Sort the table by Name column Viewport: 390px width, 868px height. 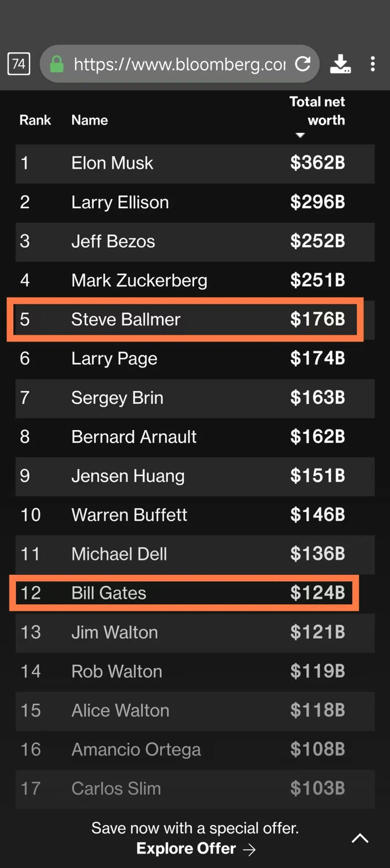click(90, 120)
